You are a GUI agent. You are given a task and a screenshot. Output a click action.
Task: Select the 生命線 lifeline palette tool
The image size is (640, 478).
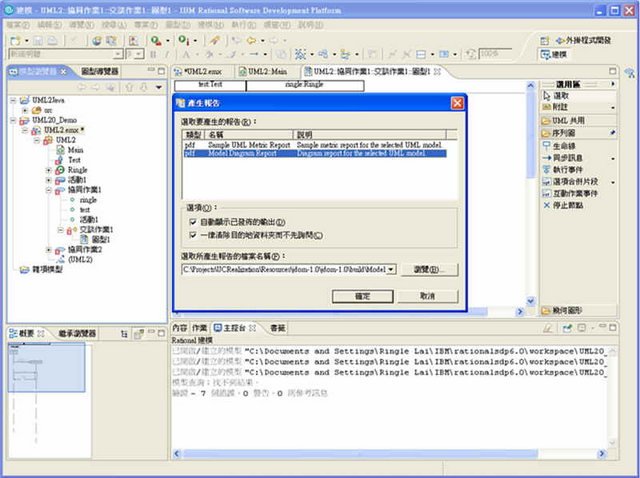pyautogui.click(x=559, y=146)
